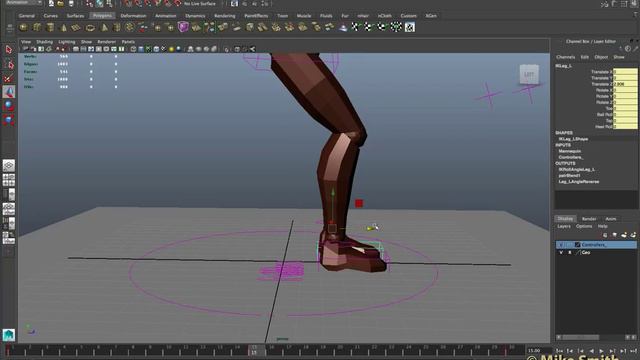Switch to the Render layer tab

tap(589, 219)
